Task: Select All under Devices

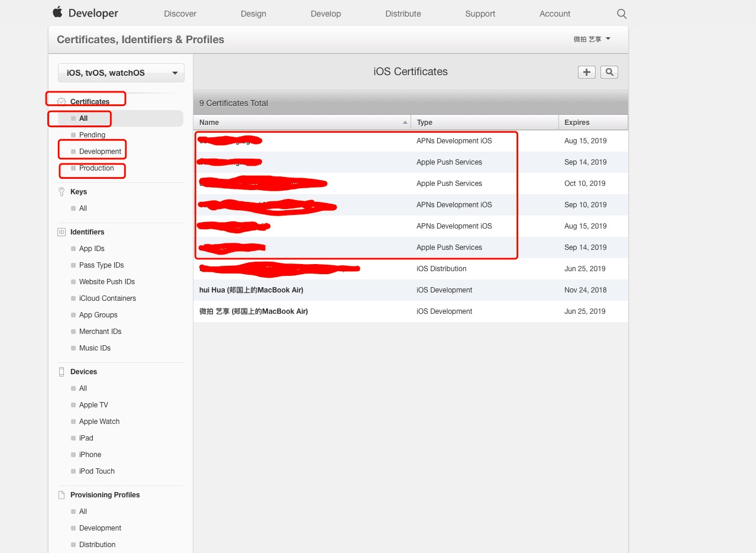Action: pyautogui.click(x=83, y=388)
